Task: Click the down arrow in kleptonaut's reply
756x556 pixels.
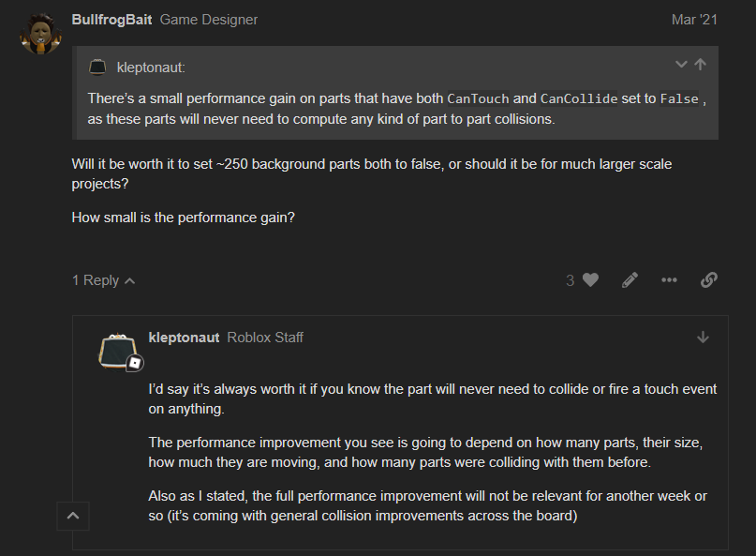Action: [x=703, y=338]
